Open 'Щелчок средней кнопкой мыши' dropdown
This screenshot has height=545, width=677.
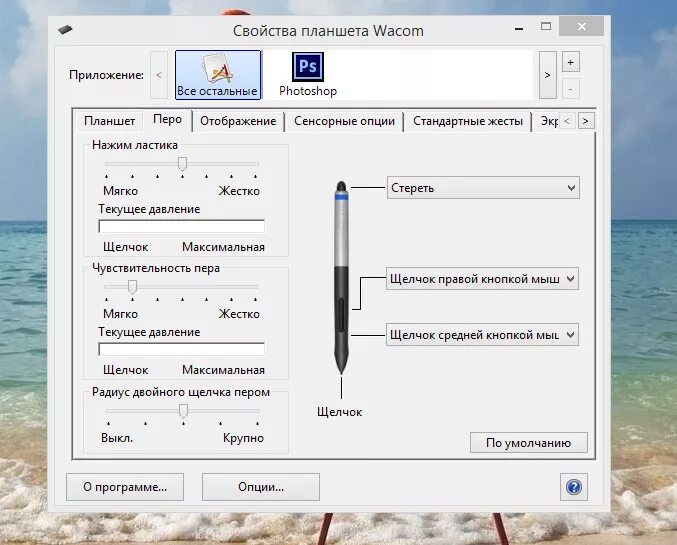[x=482, y=335]
